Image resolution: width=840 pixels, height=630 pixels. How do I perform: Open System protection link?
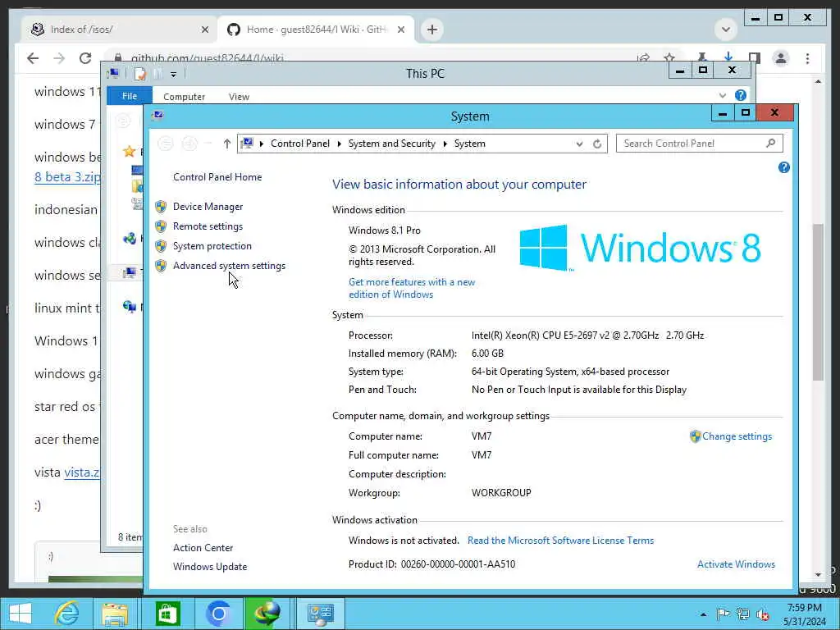(x=212, y=246)
